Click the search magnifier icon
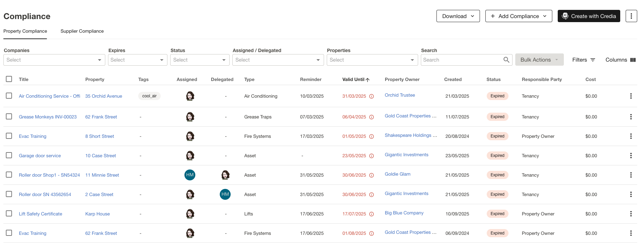 pyautogui.click(x=506, y=60)
